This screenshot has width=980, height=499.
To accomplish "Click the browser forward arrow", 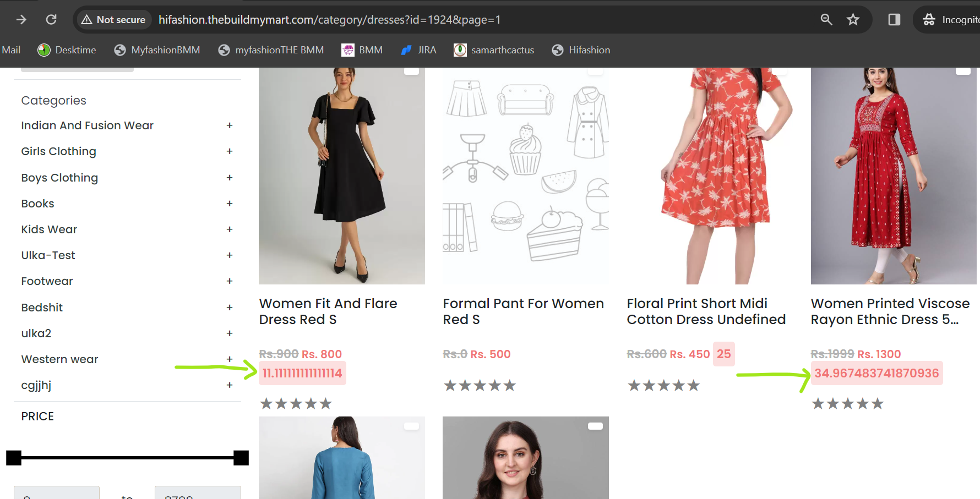I will (x=21, y=20).
